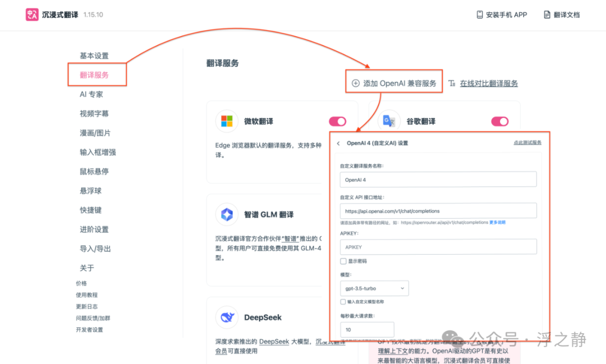Open 悬浮球 settings section
Viewport: 606px width, 364px height.
pos(91,191)
